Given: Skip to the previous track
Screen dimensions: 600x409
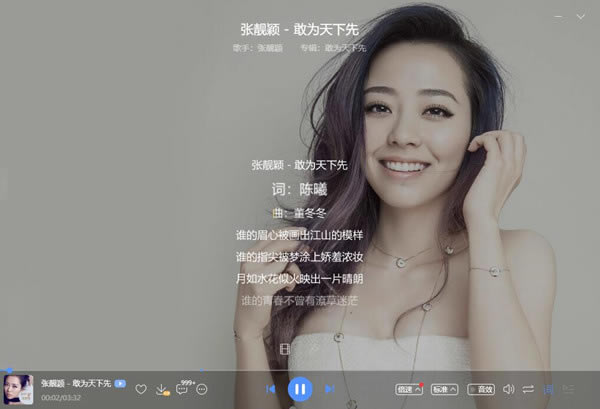Looking at the screenshot, I should coord(271,389).
